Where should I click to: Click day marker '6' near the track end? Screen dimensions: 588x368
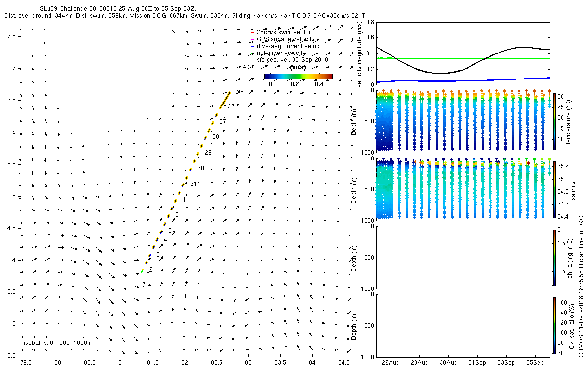tap(151, 270)
